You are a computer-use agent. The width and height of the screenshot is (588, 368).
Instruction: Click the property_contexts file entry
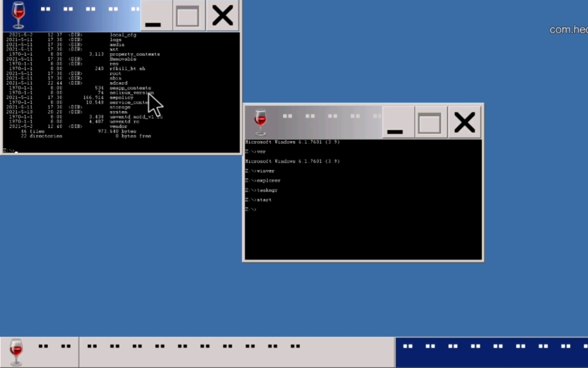(135, 54)
